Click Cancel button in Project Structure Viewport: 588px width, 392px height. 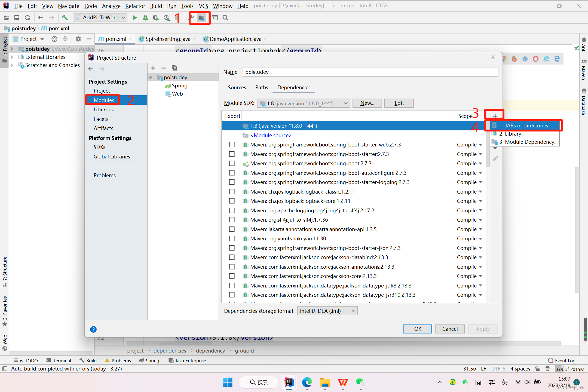(x=450, y=329)
